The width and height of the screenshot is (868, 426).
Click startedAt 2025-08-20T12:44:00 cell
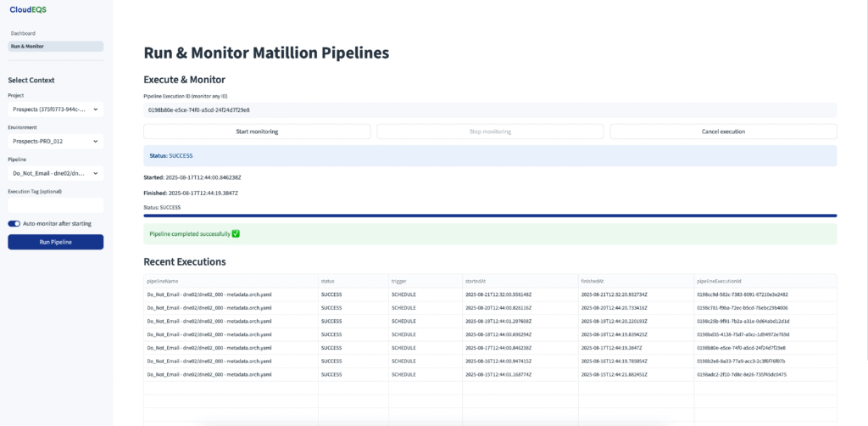tap(520, 308)
